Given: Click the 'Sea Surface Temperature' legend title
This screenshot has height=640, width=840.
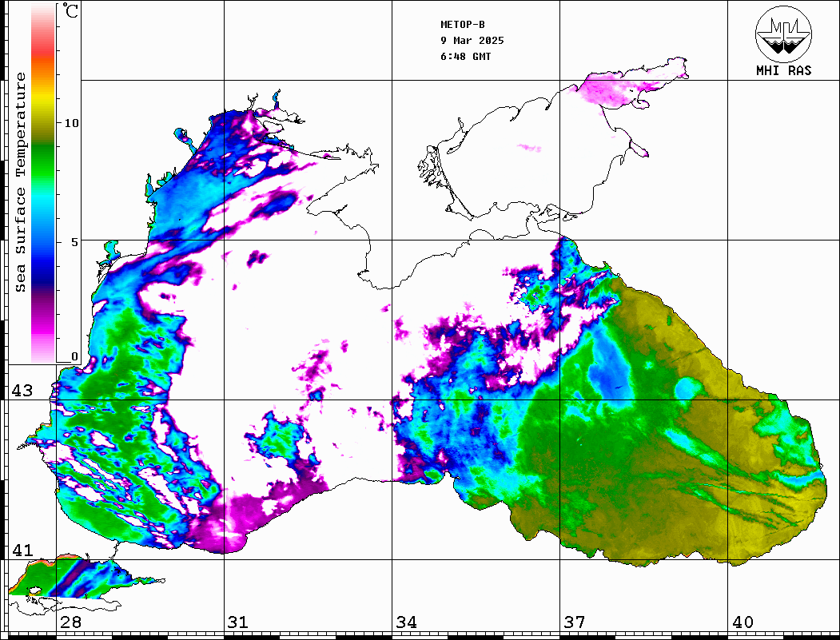Looking at the screenshot, I should coord(21,182).
